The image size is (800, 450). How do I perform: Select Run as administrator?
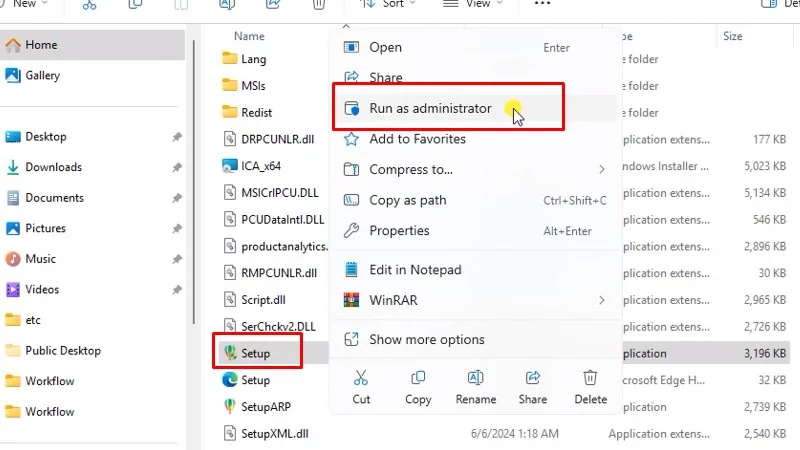430,108
